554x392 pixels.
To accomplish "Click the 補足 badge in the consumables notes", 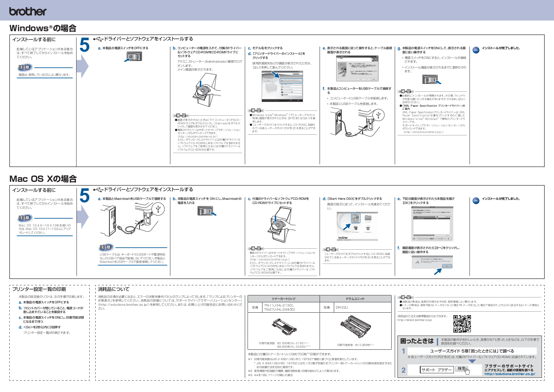I will (x=405, y=297).
